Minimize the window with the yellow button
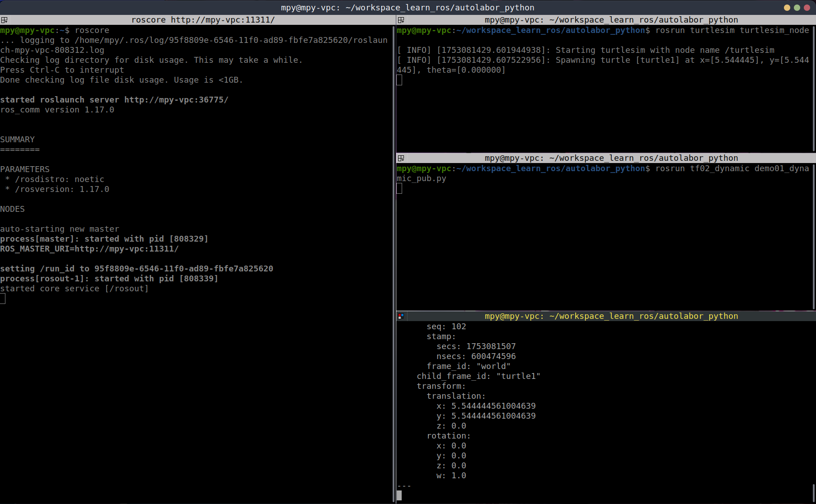Viewport: 816px width, 504px height. pos(787,8)
